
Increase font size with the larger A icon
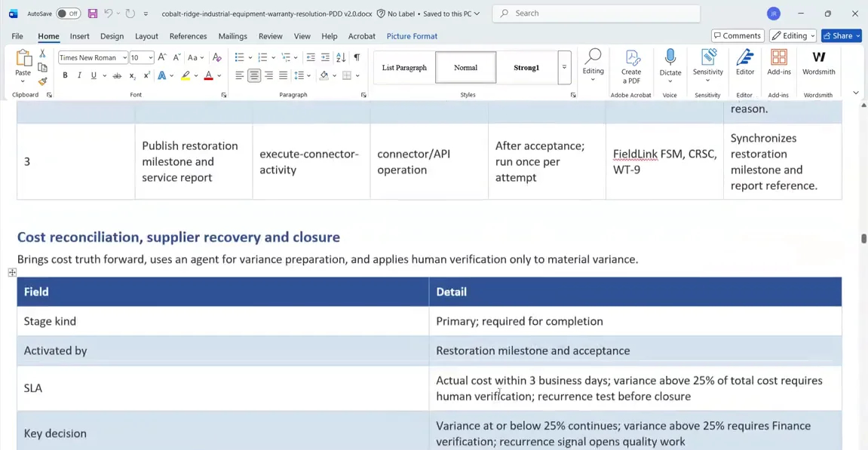[x=161, y=57]
